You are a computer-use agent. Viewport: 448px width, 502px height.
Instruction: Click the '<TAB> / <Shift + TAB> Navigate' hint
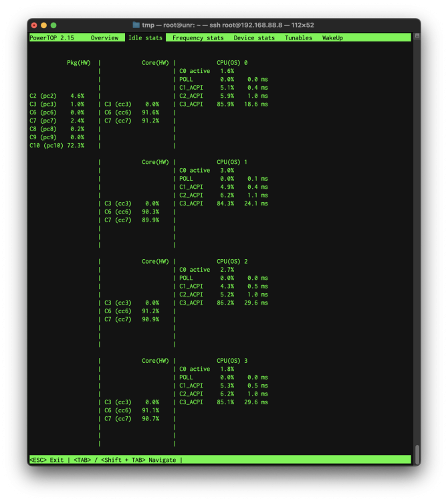pyautogui.click(x=125, y=460)
